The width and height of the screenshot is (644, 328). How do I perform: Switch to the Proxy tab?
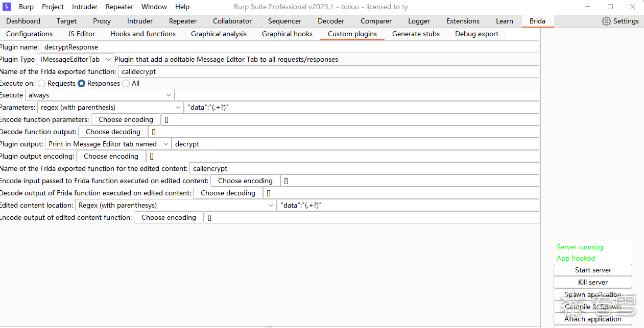click(x=102, y=21)
